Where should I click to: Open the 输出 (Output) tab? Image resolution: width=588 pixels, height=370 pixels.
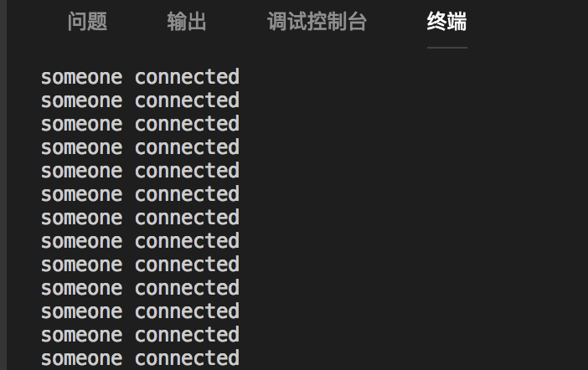click(x=186, y=22)
